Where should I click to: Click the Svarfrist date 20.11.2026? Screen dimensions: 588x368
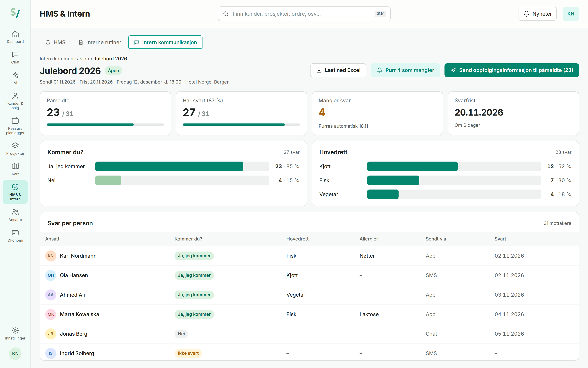(479, 112)
